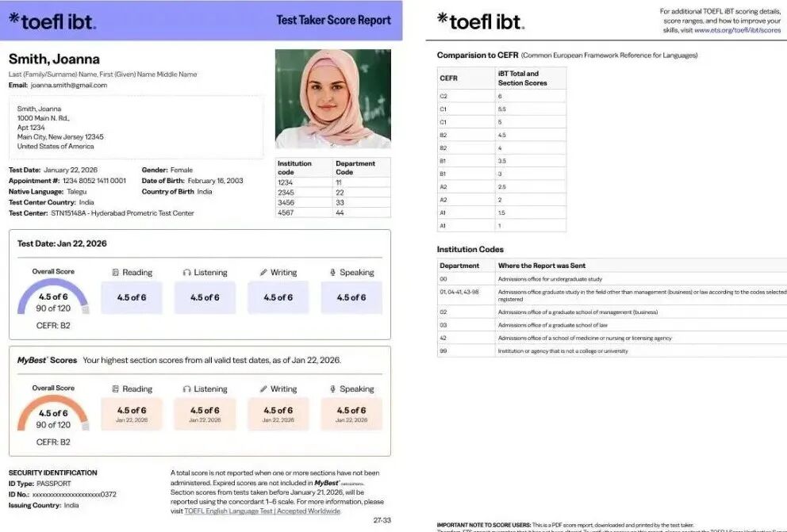Click the name heading 'Smith, Joanna'
Viewport: 787px width, 532px height.
(54, 59)
